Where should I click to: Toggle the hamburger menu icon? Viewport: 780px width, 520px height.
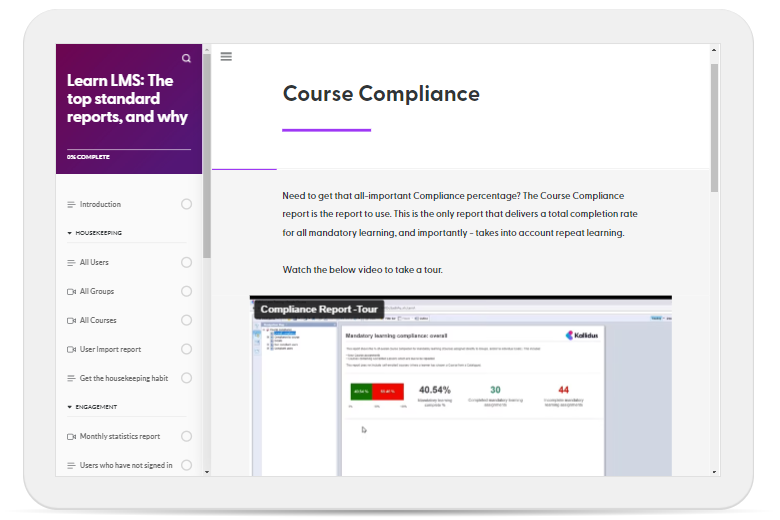coord(226,57)
